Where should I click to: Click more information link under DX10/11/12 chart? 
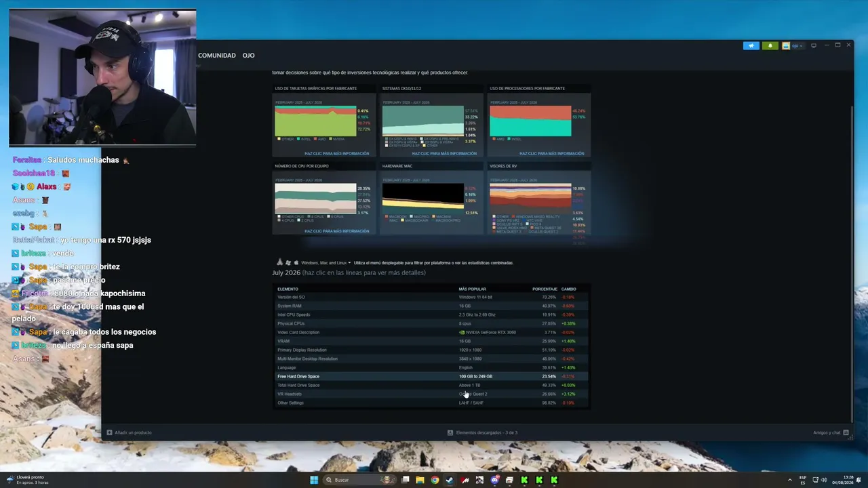pyautogui.click(x=444, y=154)
